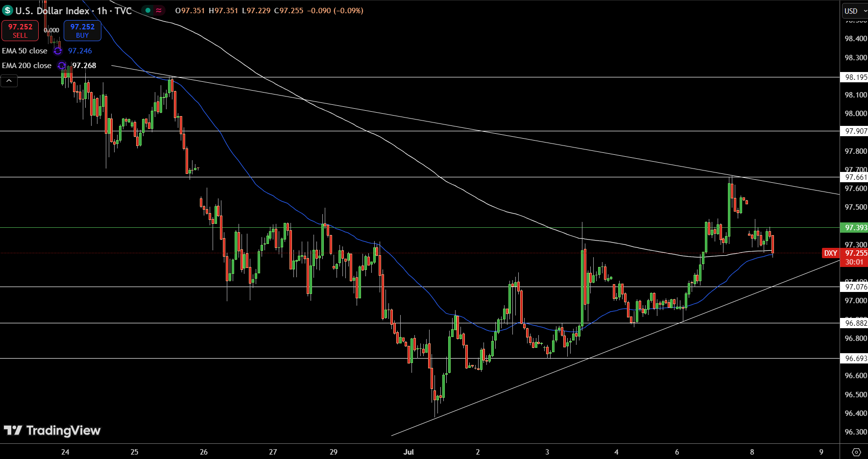Click the green 97.393 price label

point(854,228)
